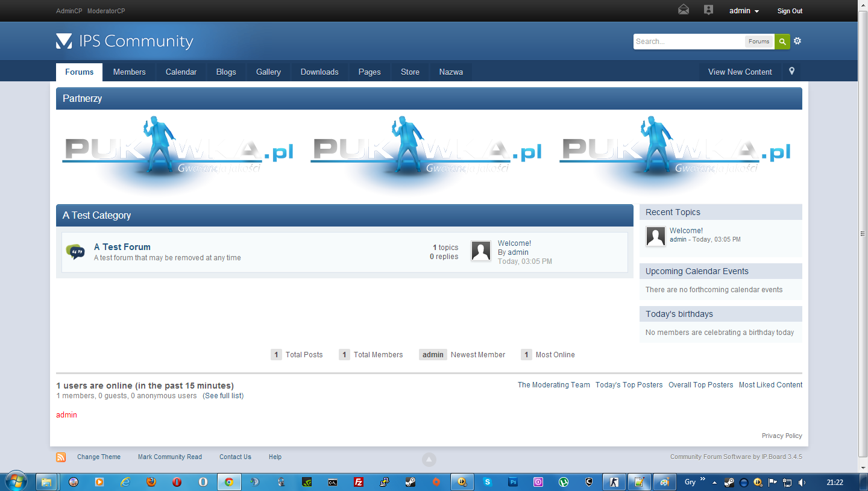Click the middle Pukawka.pl partner banner
This screenshot has width=868, height=491.
[426, 154]
